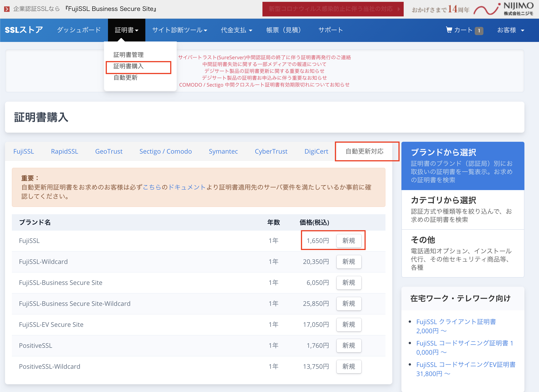539x392 pixels.
Task: Select 証明書購入 from the dropdown menu
Action: click(128, 66)
